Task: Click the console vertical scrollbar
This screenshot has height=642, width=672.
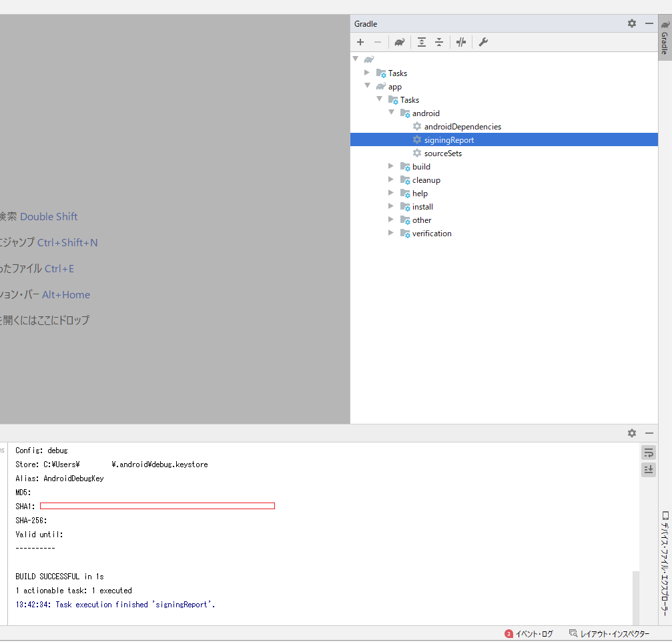Action: tap(635, 598)
